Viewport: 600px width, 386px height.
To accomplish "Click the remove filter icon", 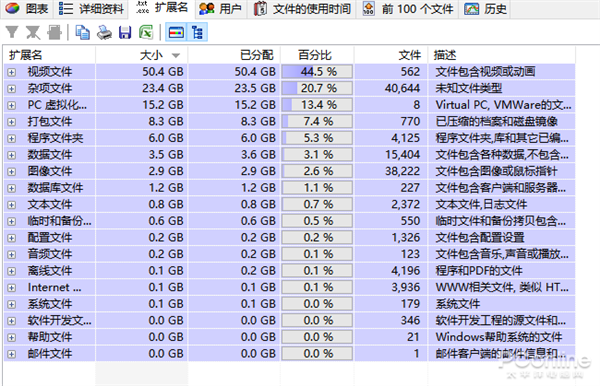I will (x=33, y=33).
